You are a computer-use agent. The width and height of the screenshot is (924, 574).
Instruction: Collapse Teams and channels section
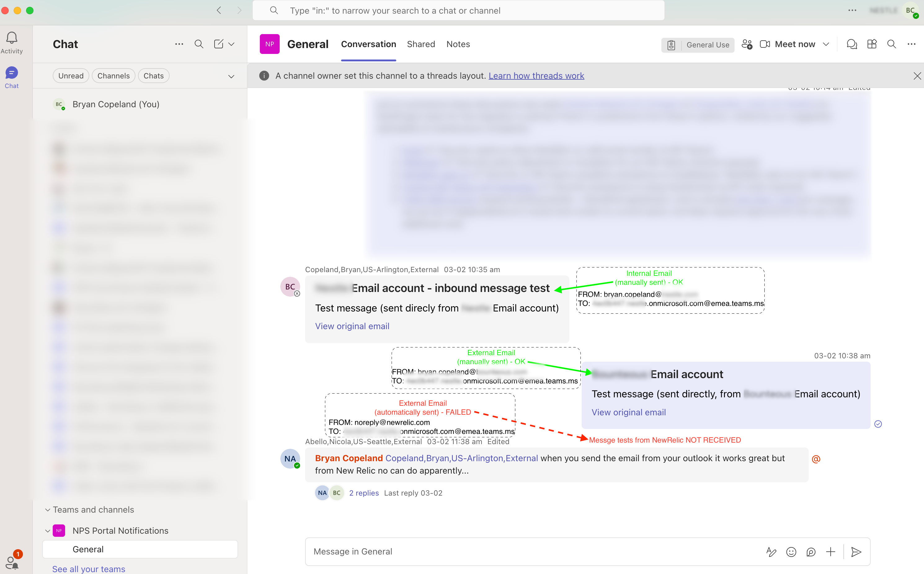[48, 510]
